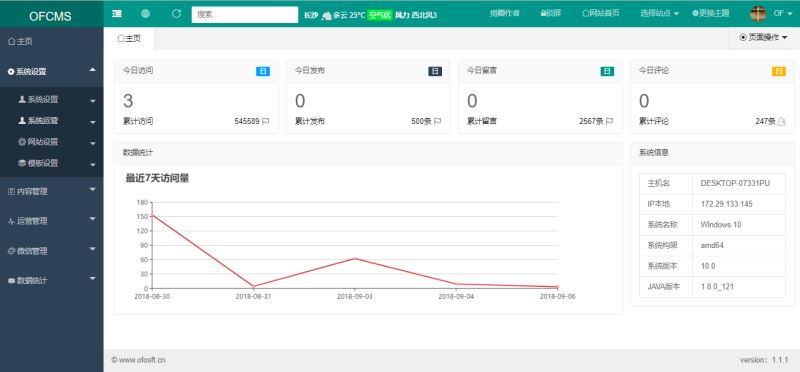Viewport: 800px width, 372px height.
Task: Open the OF user dropdown menu
Action: (782, 14)
